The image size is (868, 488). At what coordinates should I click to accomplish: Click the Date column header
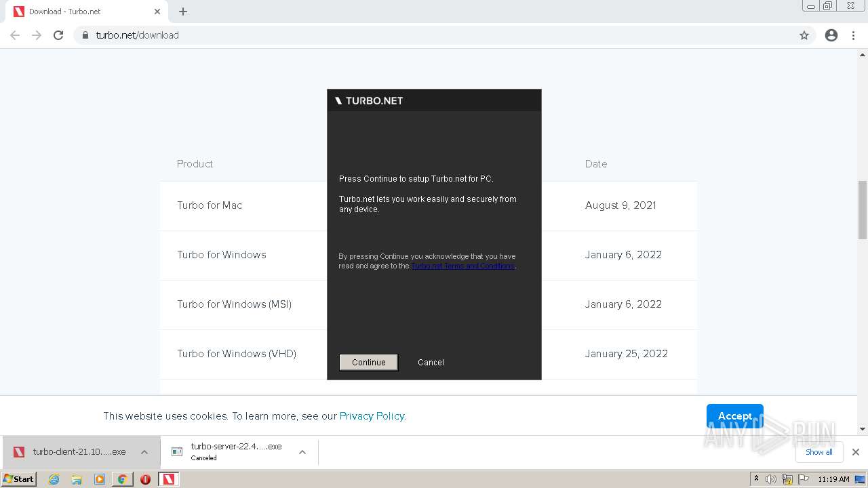click(596, 164)
